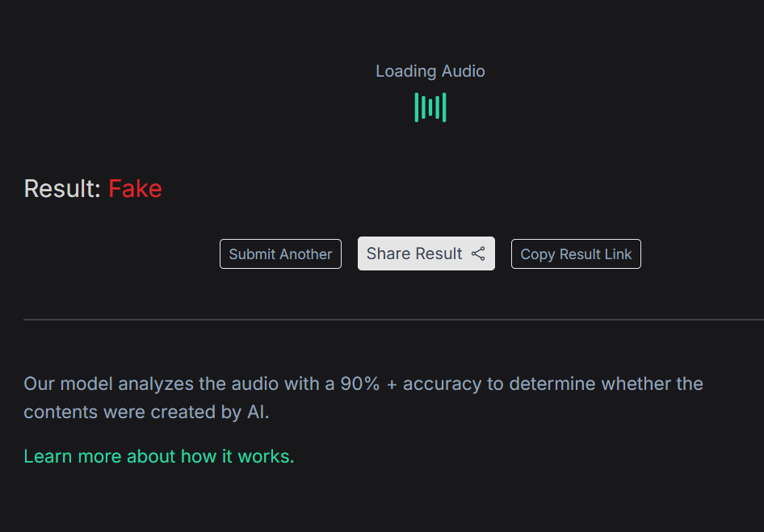Image resolution: width=764 pixels, height=532 pixels.
Task: Click the word "accuracy" in the description
Action: (442, 383)
